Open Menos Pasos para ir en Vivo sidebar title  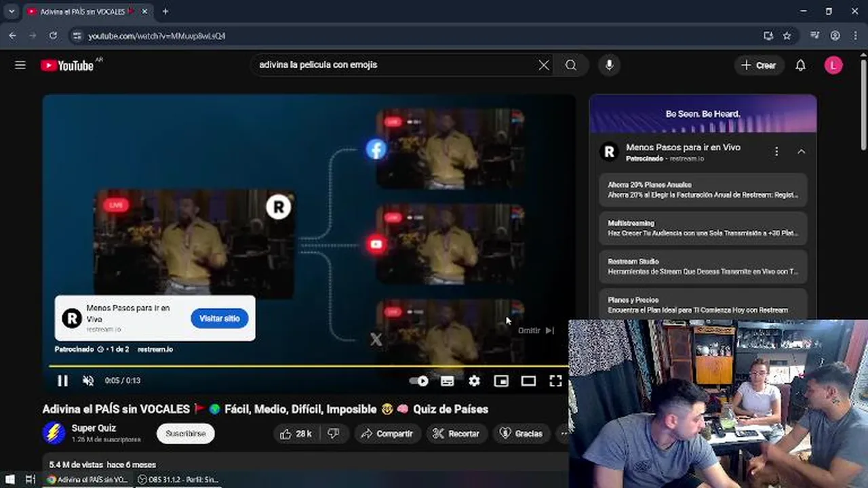pyautogui.click(x=683, y=147)
